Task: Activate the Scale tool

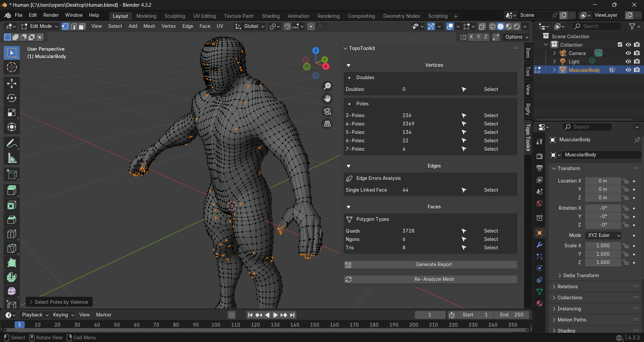Action: click(x=12, y=112)
